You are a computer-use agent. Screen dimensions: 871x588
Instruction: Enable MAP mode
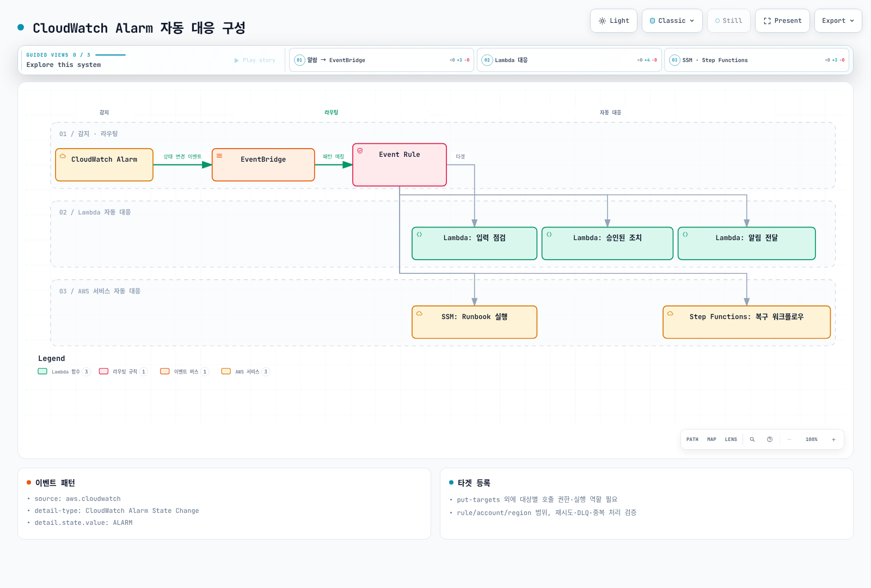click(711, 439)
